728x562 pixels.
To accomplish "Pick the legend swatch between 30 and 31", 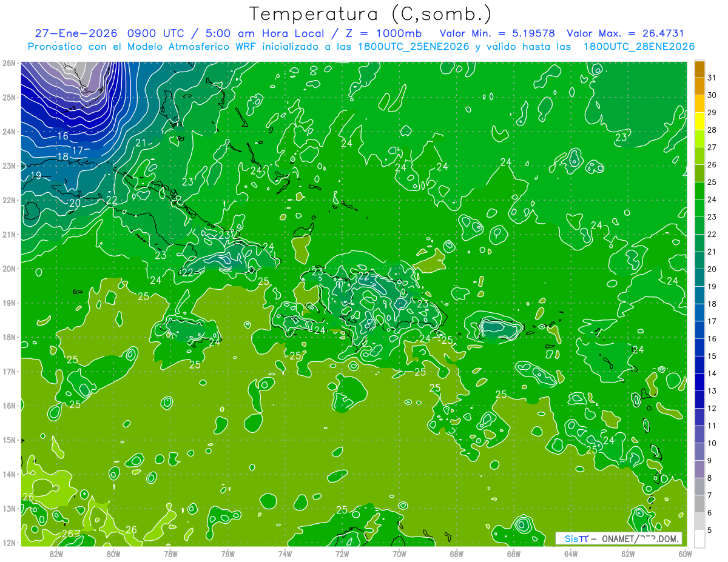I will click(x=700, y=86).
